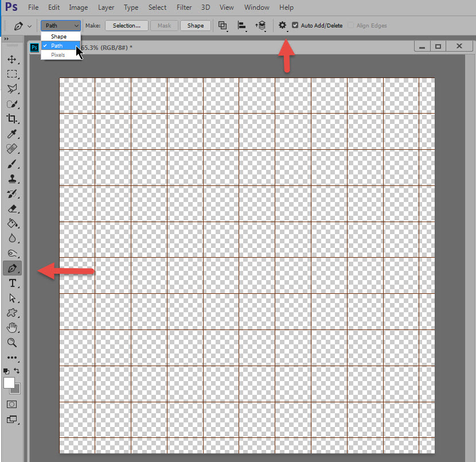This screenshot has height=462, width=476.
Task: Toggle the Align Edges checkbox
Action: (350, 25)
